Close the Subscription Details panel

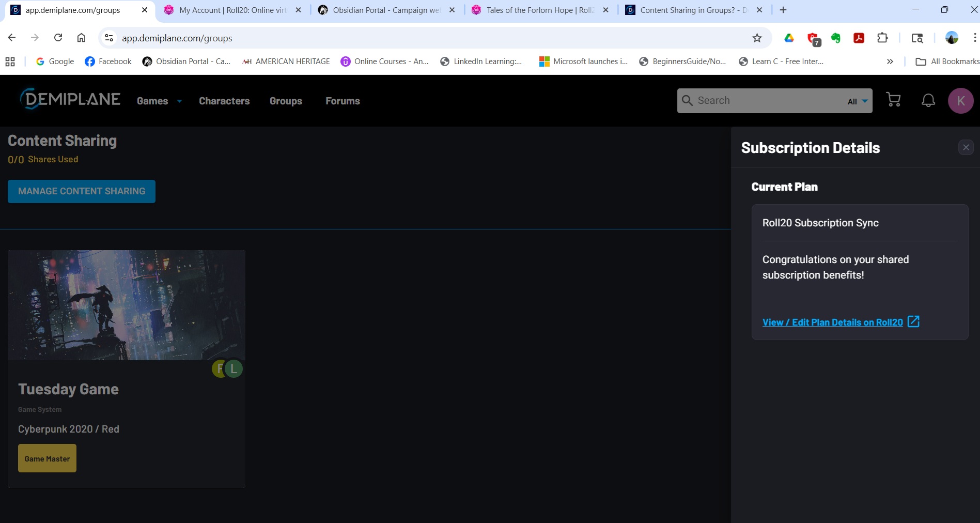click(x=966, y=147)
